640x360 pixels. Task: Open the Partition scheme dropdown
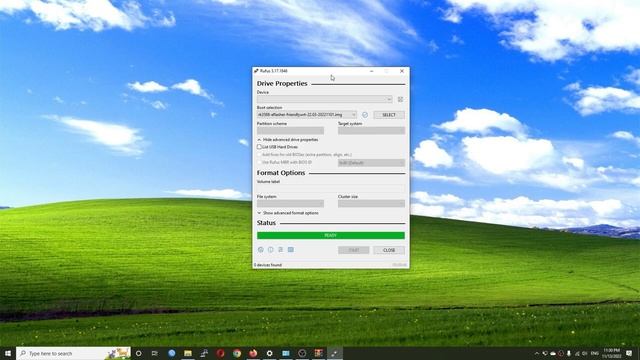tap(290, 131)
